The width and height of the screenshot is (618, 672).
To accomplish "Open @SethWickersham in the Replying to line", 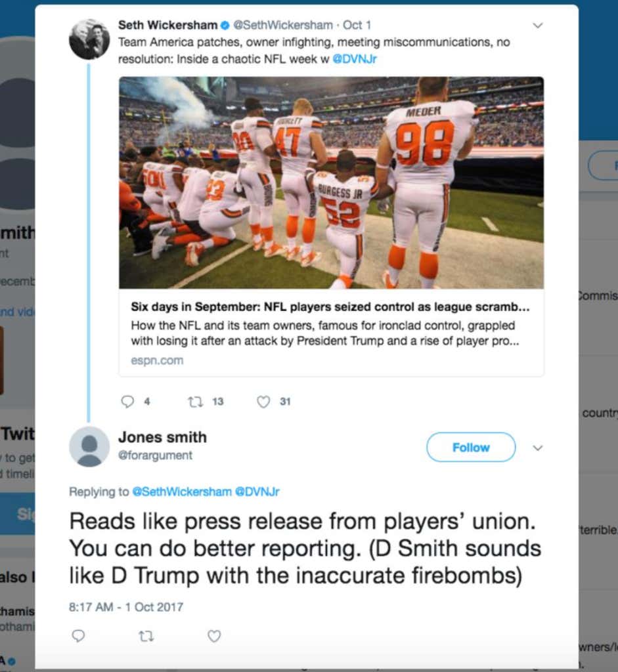I will coord(182,492).
